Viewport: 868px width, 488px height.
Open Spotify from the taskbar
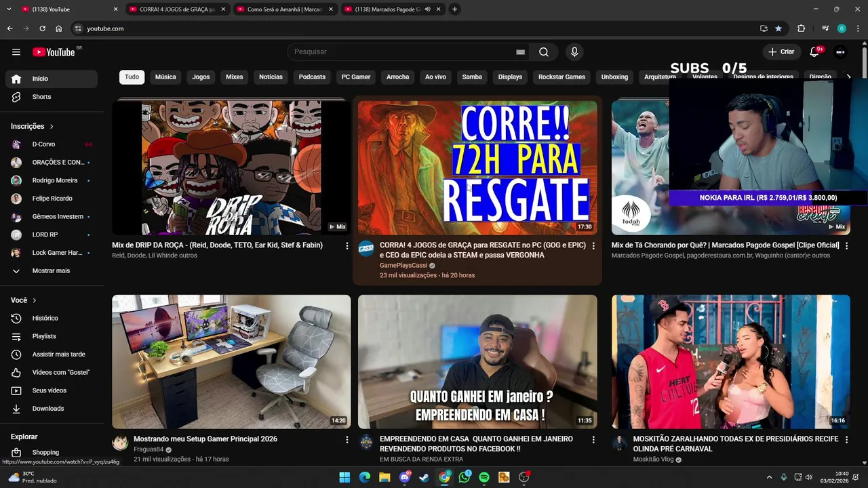coord(484,477)
